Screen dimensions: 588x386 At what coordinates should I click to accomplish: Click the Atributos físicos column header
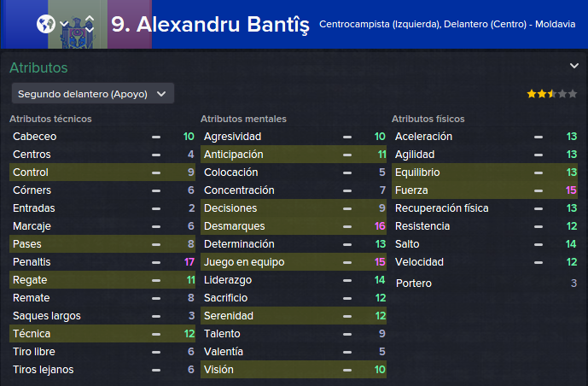click(428, 119)
